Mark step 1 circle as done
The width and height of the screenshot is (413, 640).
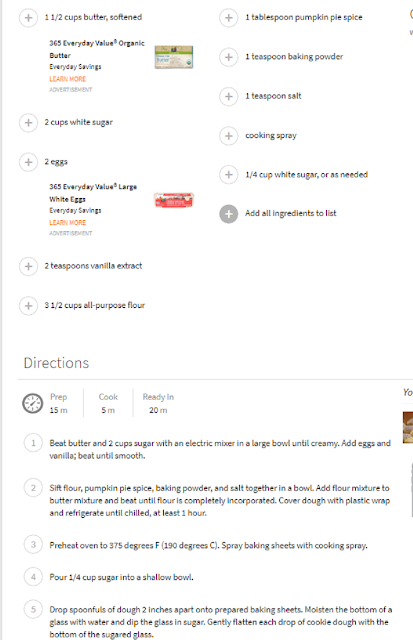coord(33,443)
